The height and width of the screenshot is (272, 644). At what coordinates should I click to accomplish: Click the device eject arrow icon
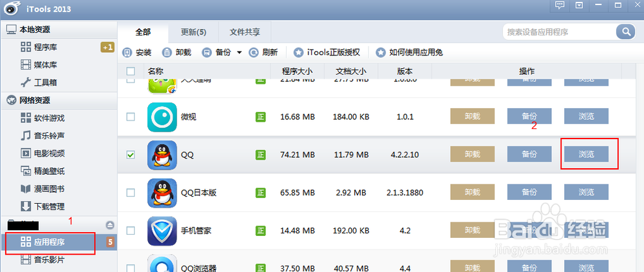coord(109,225)
